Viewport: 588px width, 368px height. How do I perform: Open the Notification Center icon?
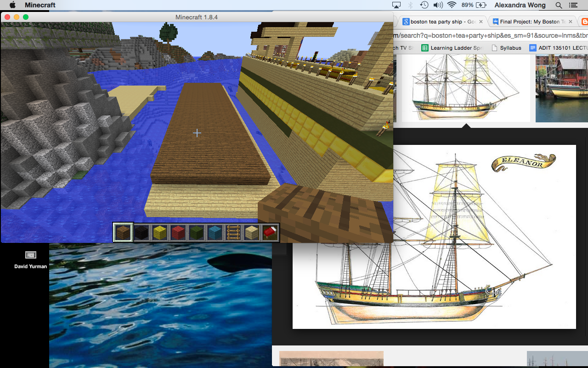click(573, 5)
